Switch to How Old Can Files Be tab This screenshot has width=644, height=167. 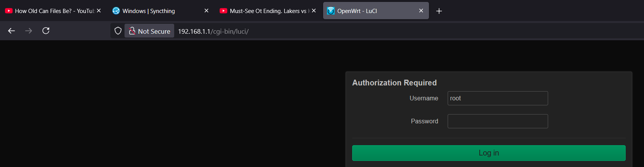(50, 11)
